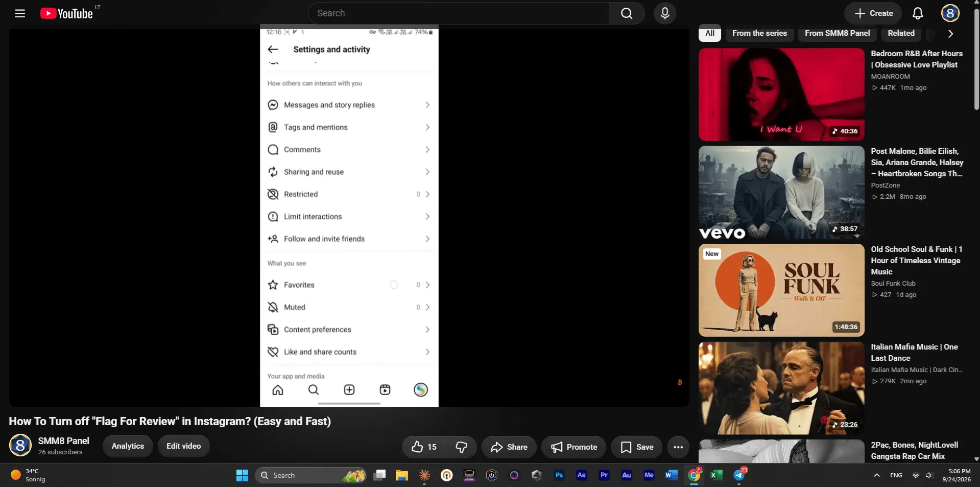Open Italian Mafia Music video title
Screen dimensions: 980x487
tap(914, 353)
